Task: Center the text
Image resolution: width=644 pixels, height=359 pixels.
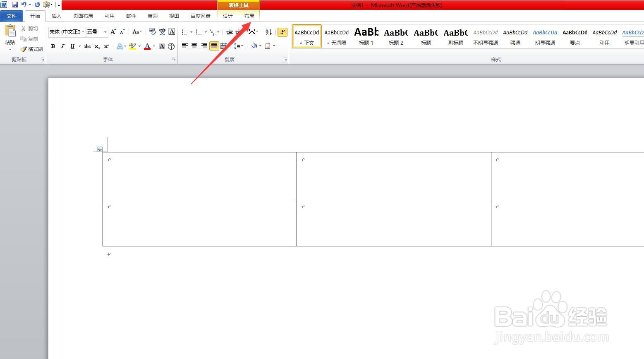Action: pos(194,46)
